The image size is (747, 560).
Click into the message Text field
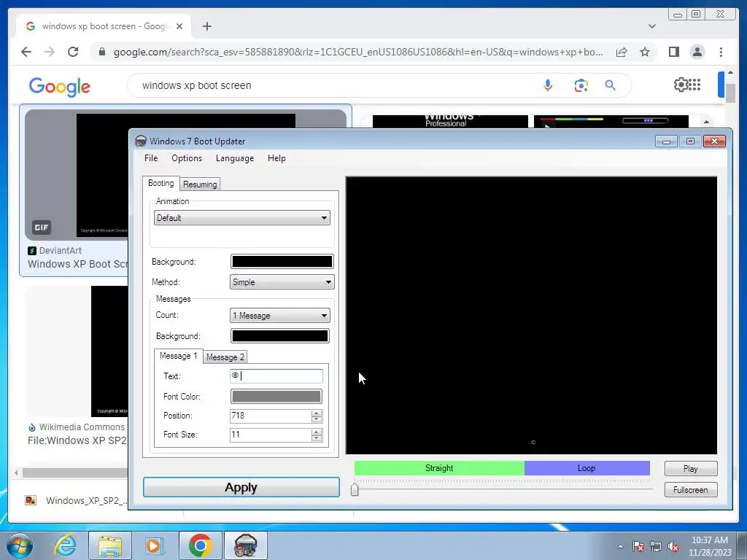[x=276, y=376]
